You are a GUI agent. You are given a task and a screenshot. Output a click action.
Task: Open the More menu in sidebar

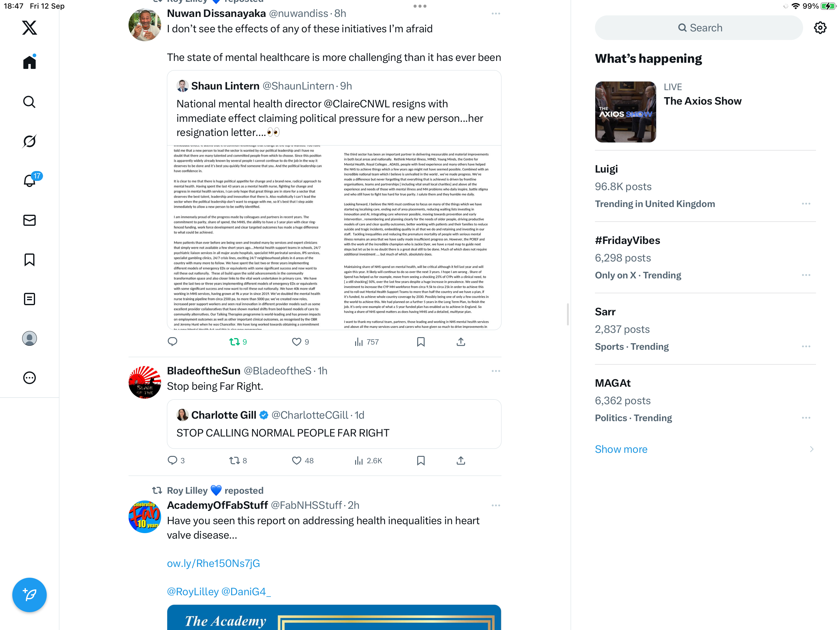pos(29,378)
